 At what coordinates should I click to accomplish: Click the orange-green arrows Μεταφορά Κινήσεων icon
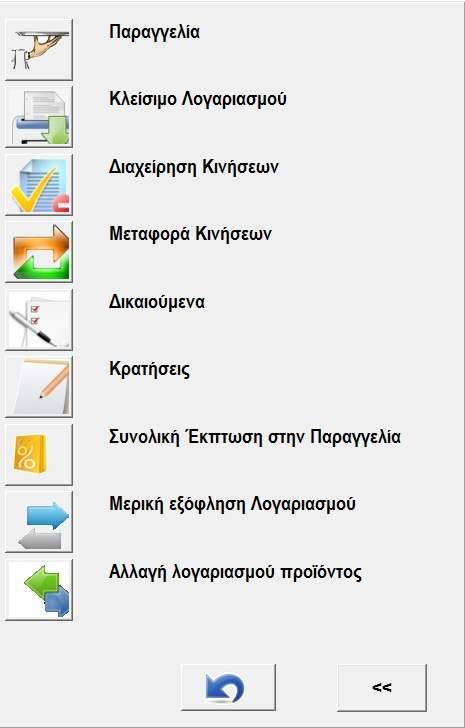point(39,252)
